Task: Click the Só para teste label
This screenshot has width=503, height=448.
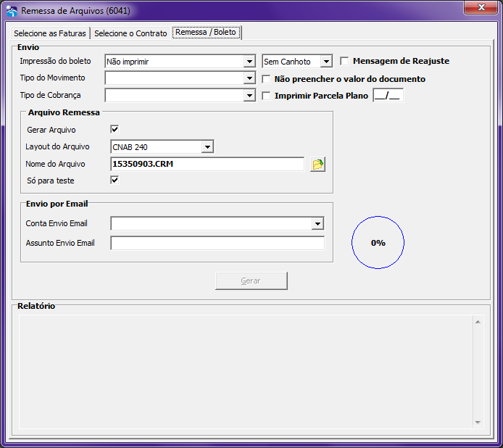Action: 50,181
